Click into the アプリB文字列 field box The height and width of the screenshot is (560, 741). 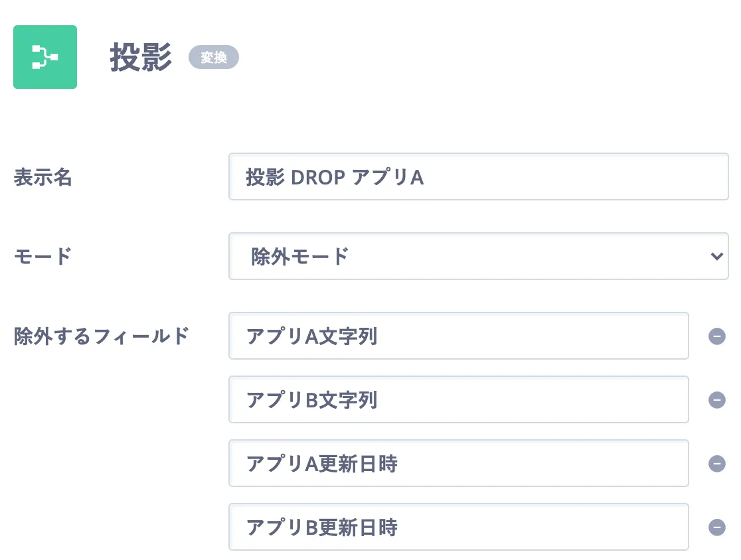click(458, 400)
